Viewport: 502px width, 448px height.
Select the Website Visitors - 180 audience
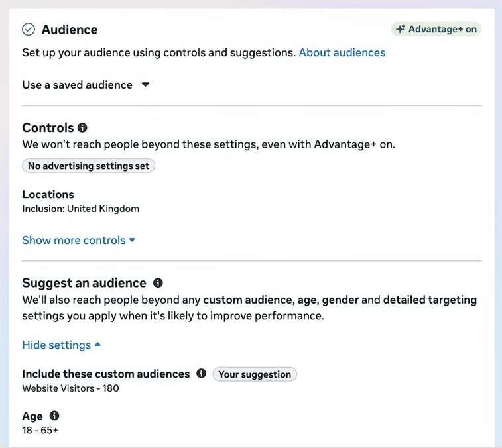coord(70,388)
